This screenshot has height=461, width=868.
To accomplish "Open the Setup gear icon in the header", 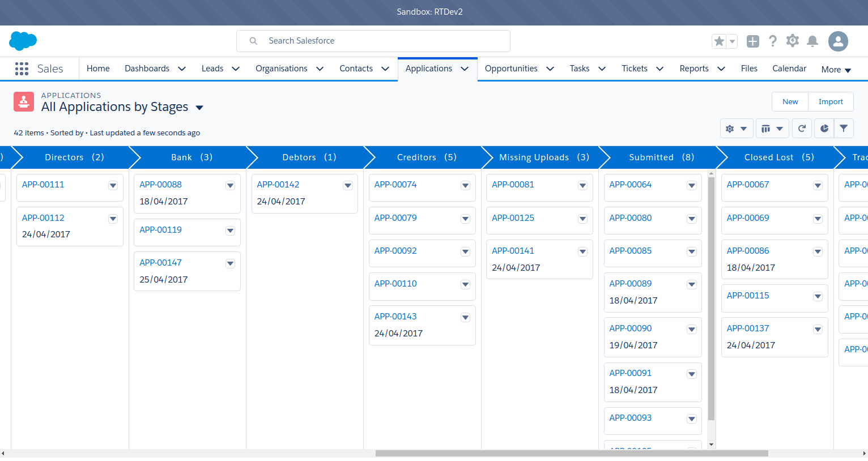I will (x=793, y=41).
